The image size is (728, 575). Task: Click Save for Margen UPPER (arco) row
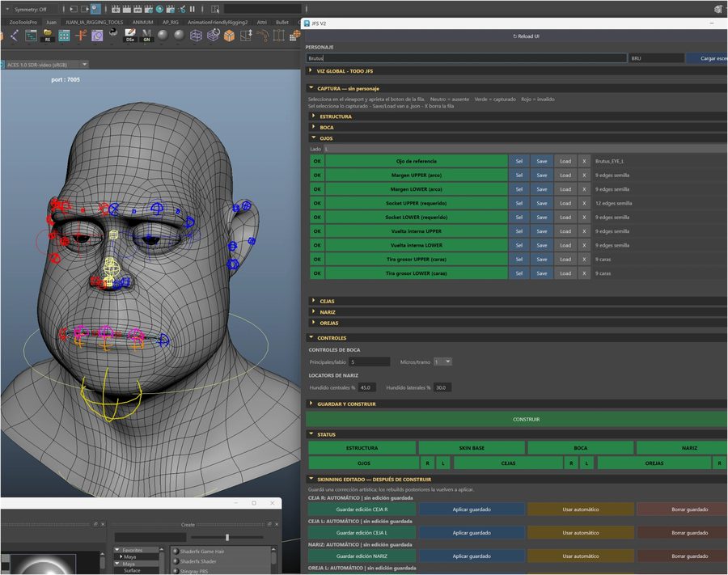click(542, 175)
